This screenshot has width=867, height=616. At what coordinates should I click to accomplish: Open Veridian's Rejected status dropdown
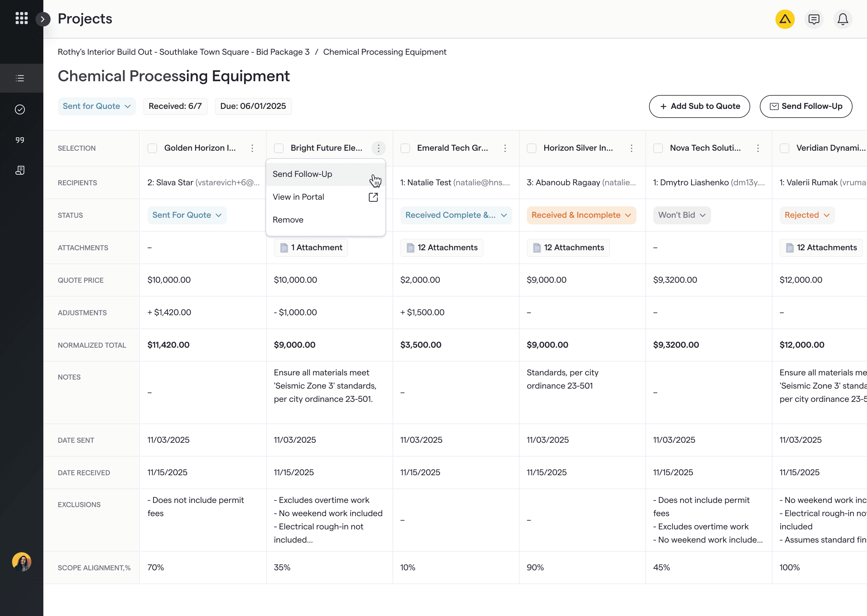[807, 215]
